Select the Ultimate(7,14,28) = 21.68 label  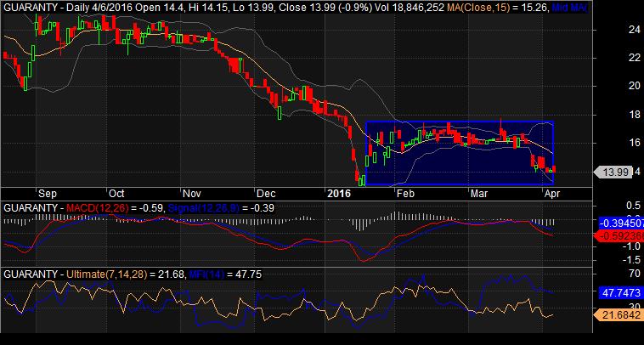point(125,274)
